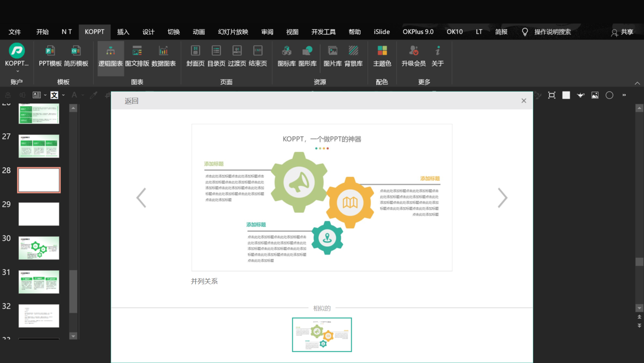Click the 共享 share button
Screen dimensions: 644x363
point(622,32)
